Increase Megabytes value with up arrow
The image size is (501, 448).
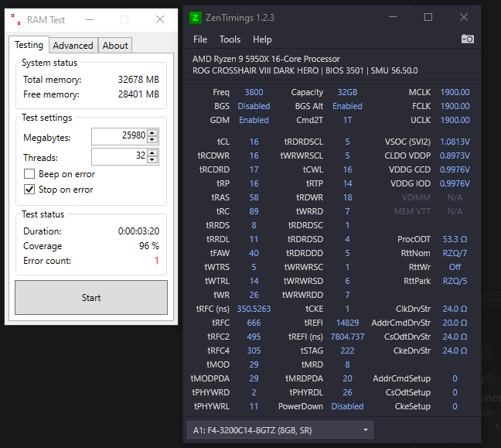pos(152,133)
